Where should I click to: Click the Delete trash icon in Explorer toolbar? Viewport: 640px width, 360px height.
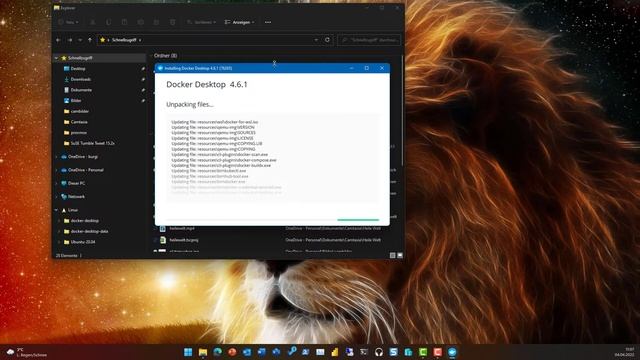172,22
